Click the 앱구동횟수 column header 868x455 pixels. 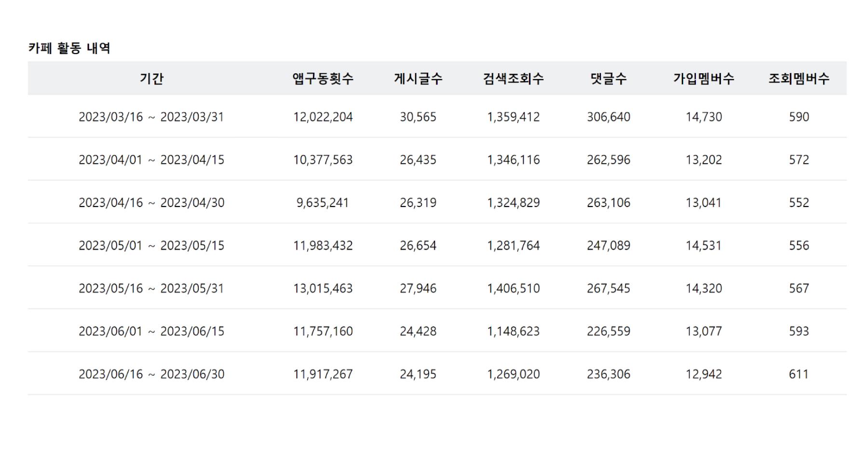(x=323, y=78)
